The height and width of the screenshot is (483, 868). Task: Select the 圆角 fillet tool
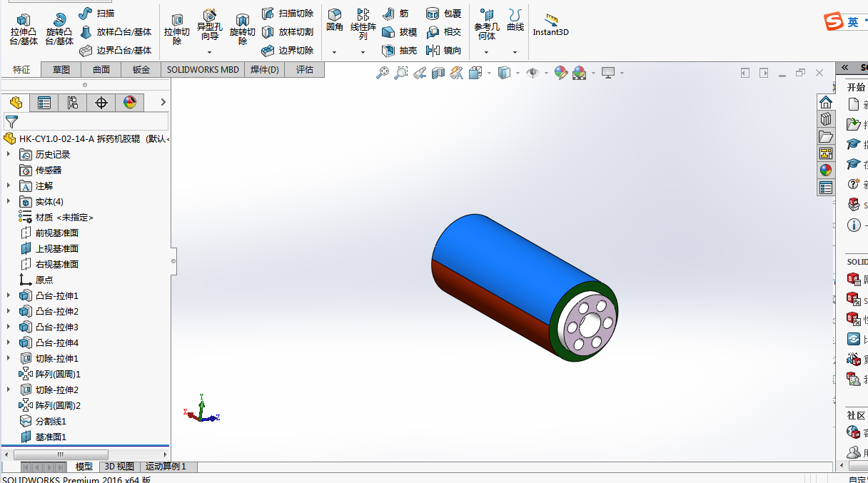[x=335, y=21]
